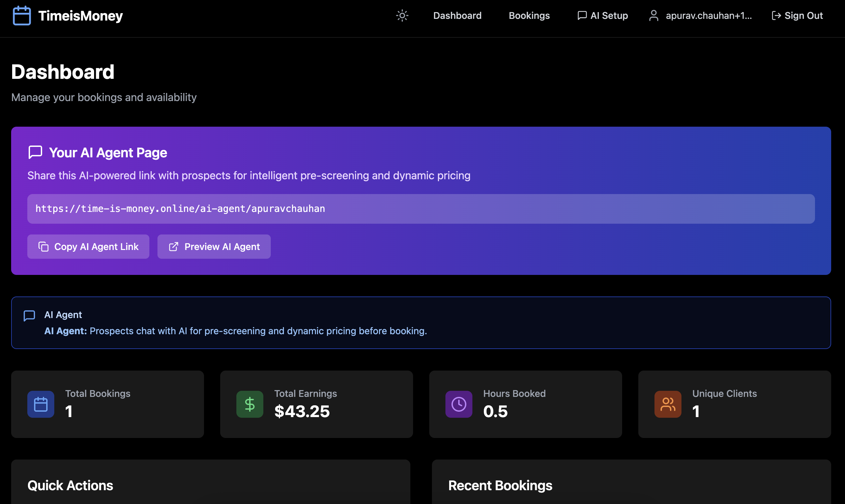The height and width of the screenshot is (504, 845).
Task: Click the chat bubble icon in AI Agent notice
Action: tap(30, 316)
